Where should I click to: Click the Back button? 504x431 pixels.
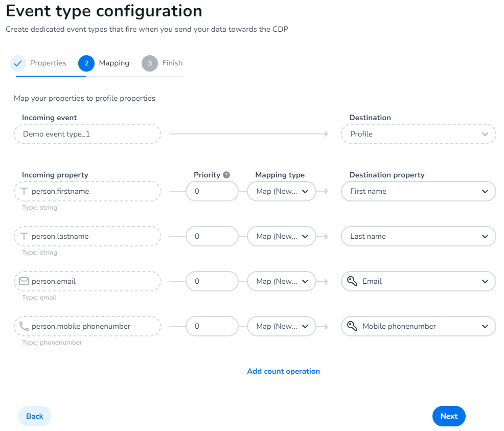[x=35, y=416]
